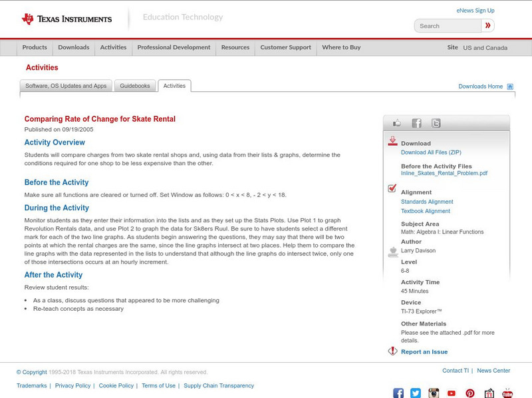
Task: Open the Products menu
Action: 35,47
